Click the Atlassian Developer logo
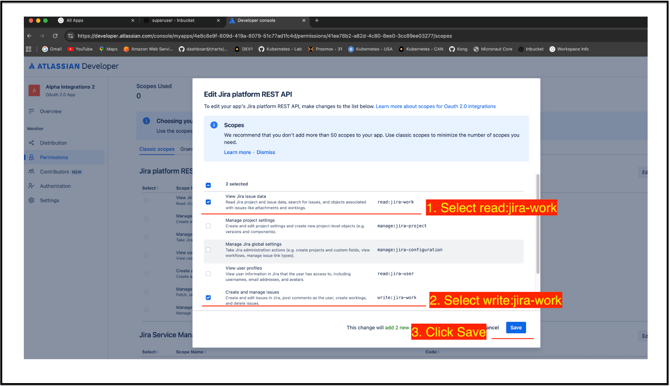Screen dimensions: 670x386 tap(73, 66)
